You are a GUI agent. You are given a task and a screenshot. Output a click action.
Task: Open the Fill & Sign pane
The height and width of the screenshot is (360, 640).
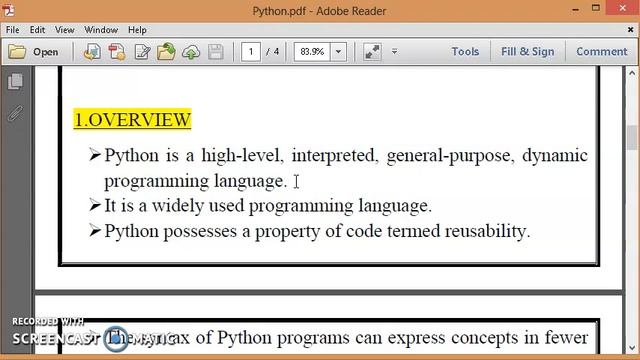(x=528, y=52)
